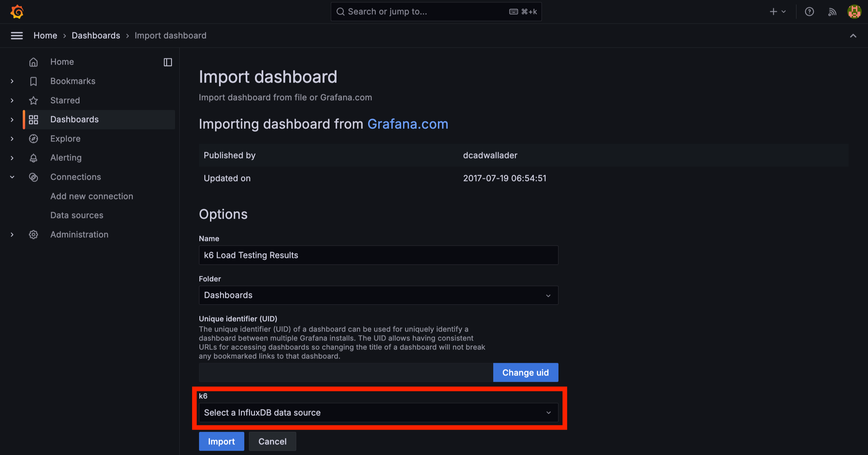Open the Folder dropdown showing Dashboards
Image resolution: width=868 pixels, height=455 pixels.
coord(378,295)
